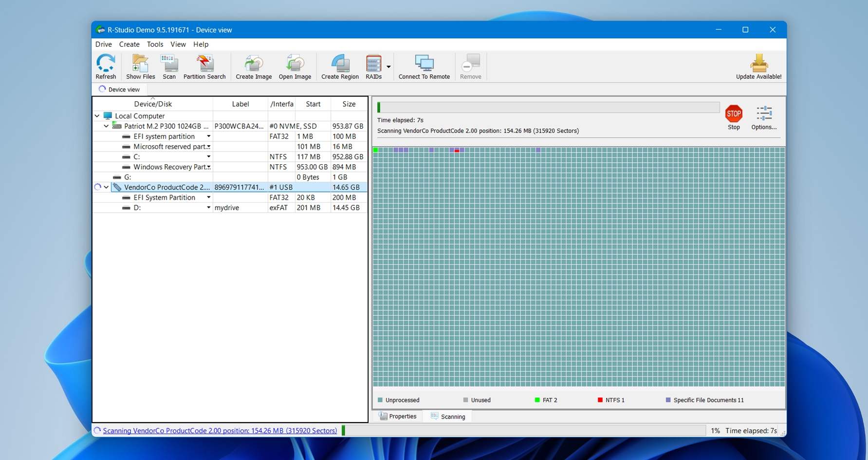This screenshot has width=868, height=460.
Task: Open the RAIDs dropdown arrow
Action: tap(388, 67)
